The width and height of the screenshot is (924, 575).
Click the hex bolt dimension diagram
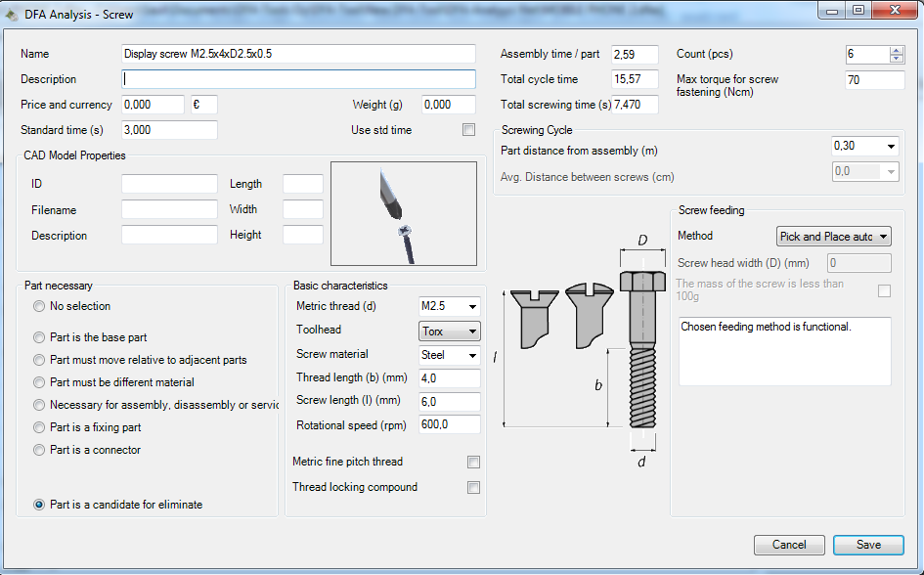pos(641,350)
